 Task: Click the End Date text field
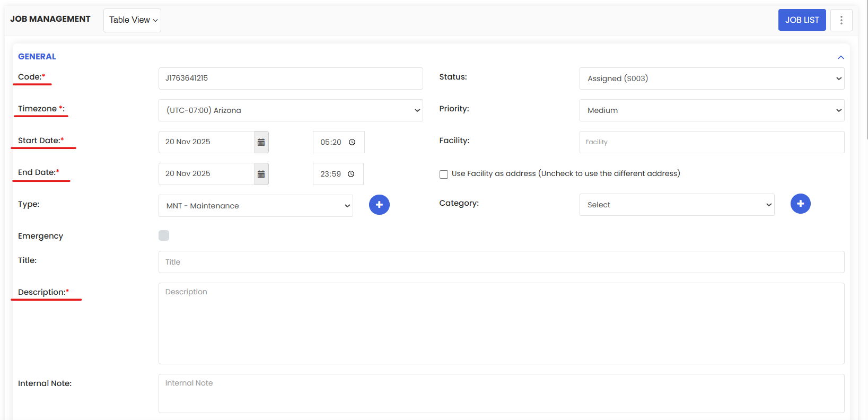point(206,174)
